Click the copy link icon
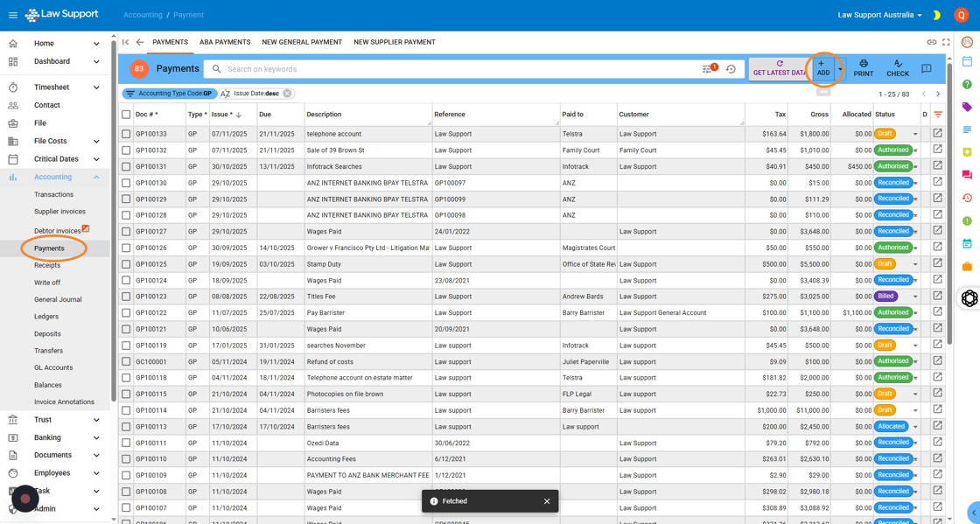This screenshot has height=524, width=980. (931, 42)
